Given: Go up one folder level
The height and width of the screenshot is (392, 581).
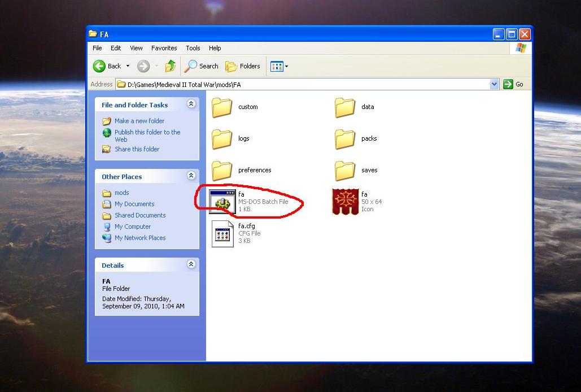Looking at the screenshot, I should 171,66.
